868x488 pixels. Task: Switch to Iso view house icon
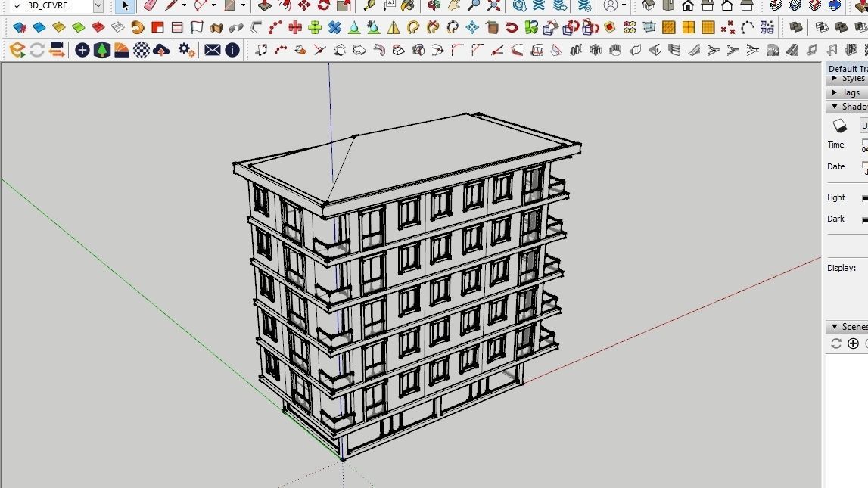click(649, 6)
